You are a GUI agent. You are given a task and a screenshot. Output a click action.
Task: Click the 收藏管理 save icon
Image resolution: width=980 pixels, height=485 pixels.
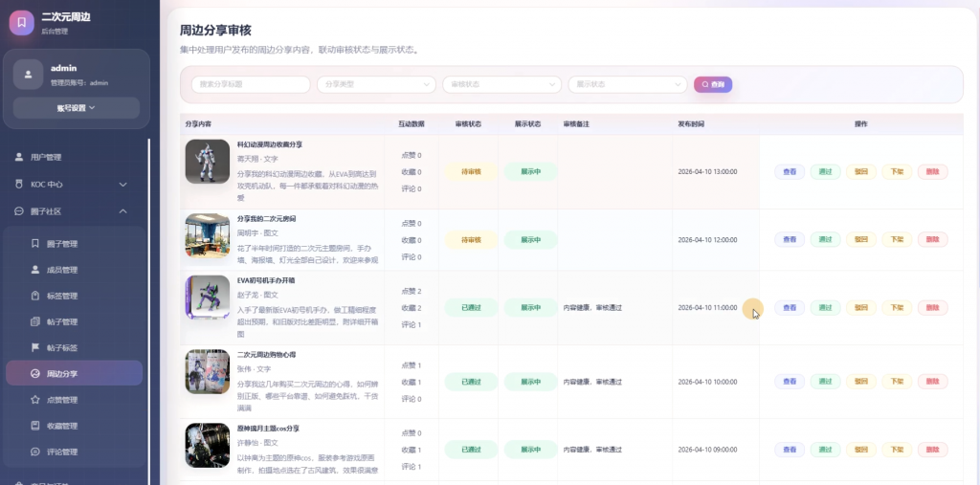(35, 426)
